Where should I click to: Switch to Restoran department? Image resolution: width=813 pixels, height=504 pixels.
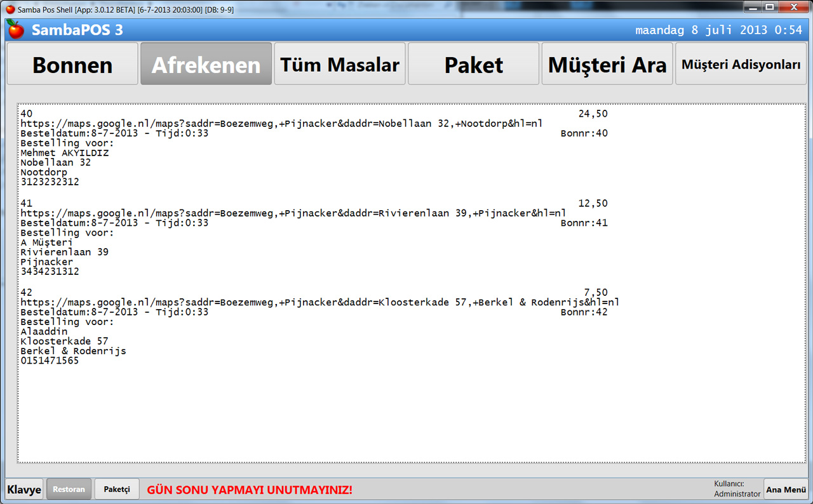(69, 489)
